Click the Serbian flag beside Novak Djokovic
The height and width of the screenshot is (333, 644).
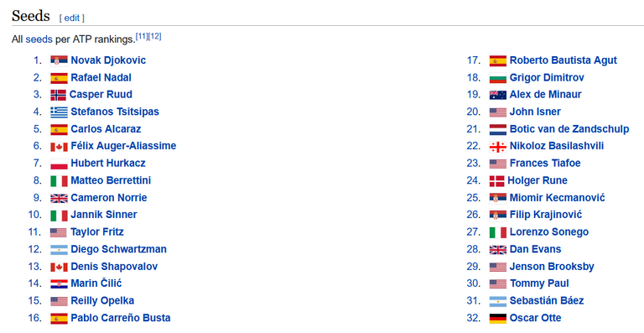coord(59,60)
